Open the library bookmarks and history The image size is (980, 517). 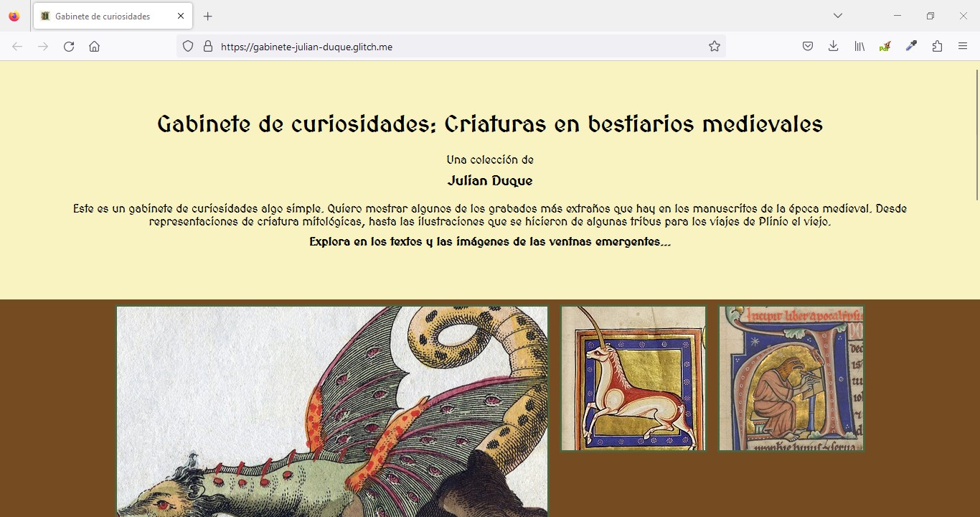coord(859,47)
